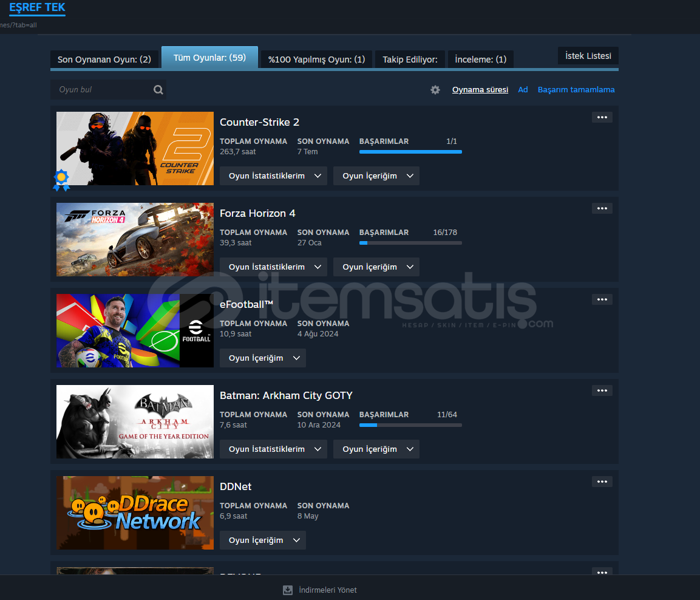Click Forza Horizon 4 achievements progress bar

411,243
